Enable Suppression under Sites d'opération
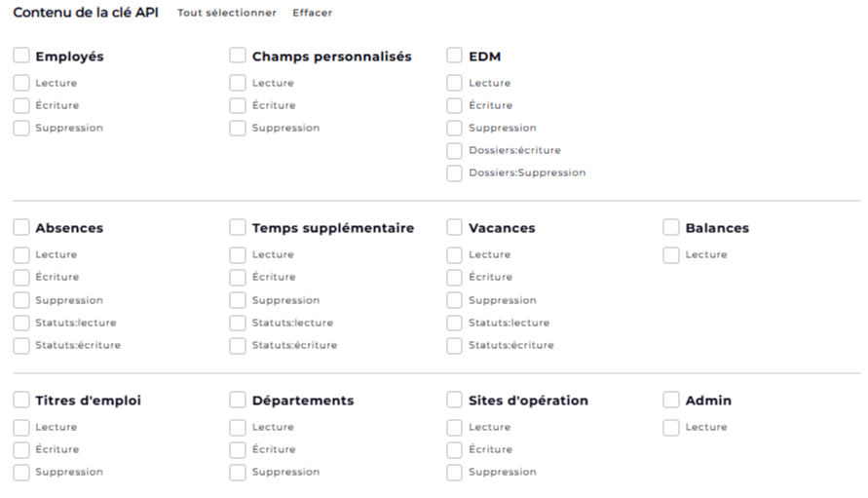Screen dimensions: 868x498 (454, 473)
